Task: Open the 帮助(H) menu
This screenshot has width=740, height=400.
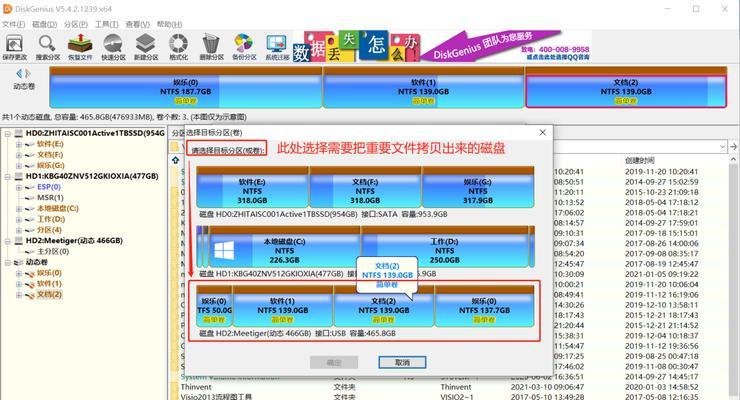Action: pyautogui.click(x=169, y=24)
